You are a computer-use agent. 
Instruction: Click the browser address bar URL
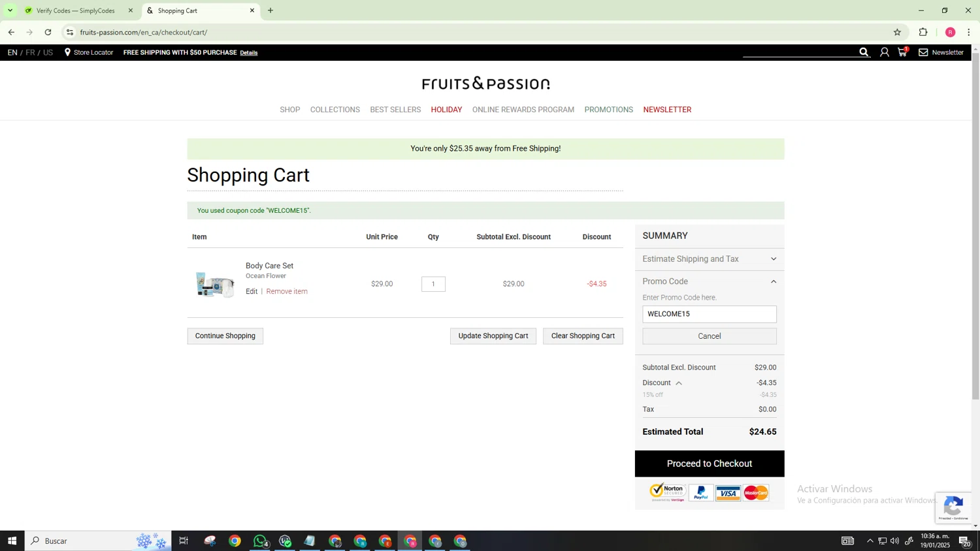click(x=144, y=32)
